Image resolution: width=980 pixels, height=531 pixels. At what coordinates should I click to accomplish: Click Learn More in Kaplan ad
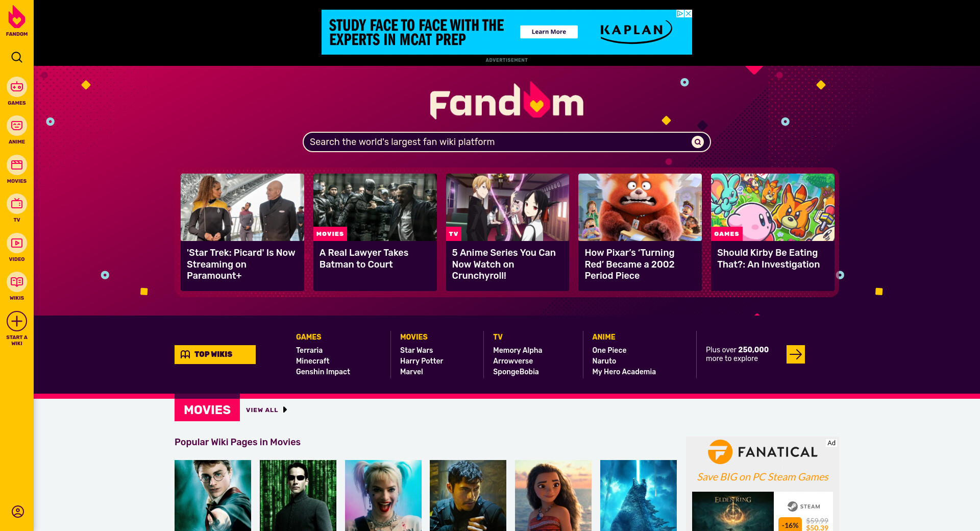pyautogui.click(x=549, y=32)
